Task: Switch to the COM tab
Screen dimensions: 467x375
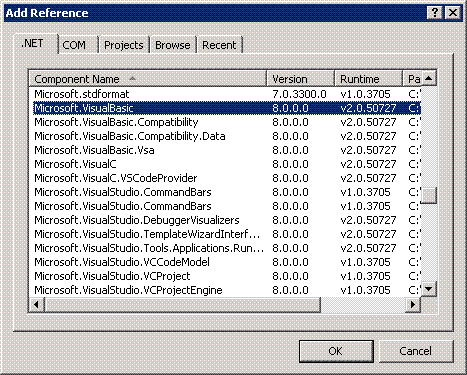Action: [x=74, y=45]
